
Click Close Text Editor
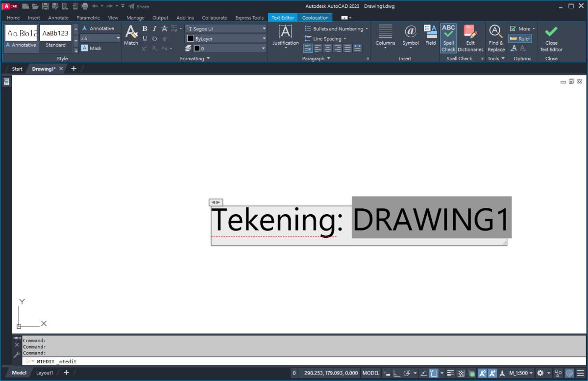click(x=551, y=38)
